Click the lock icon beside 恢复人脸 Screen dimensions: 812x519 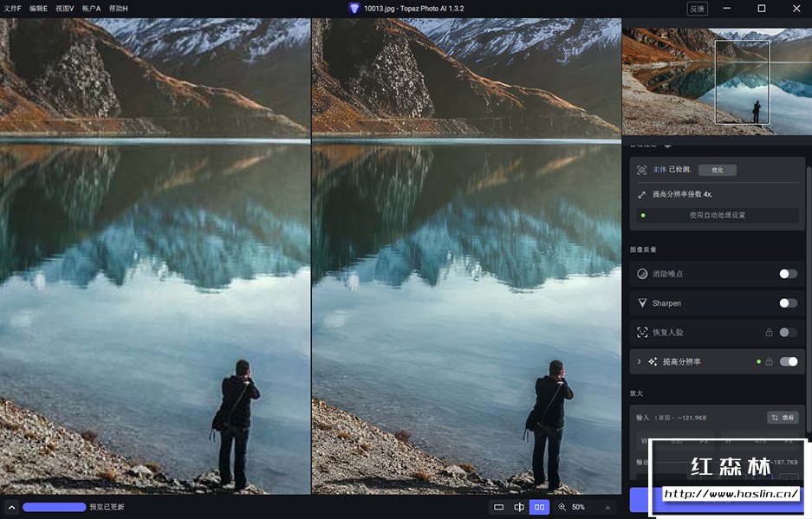point(769,333)
